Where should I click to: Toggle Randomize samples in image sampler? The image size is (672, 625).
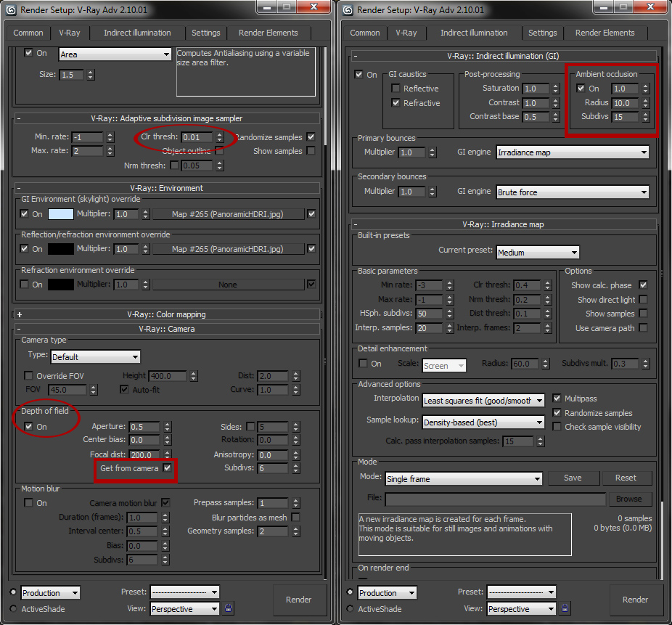point(311,136)
